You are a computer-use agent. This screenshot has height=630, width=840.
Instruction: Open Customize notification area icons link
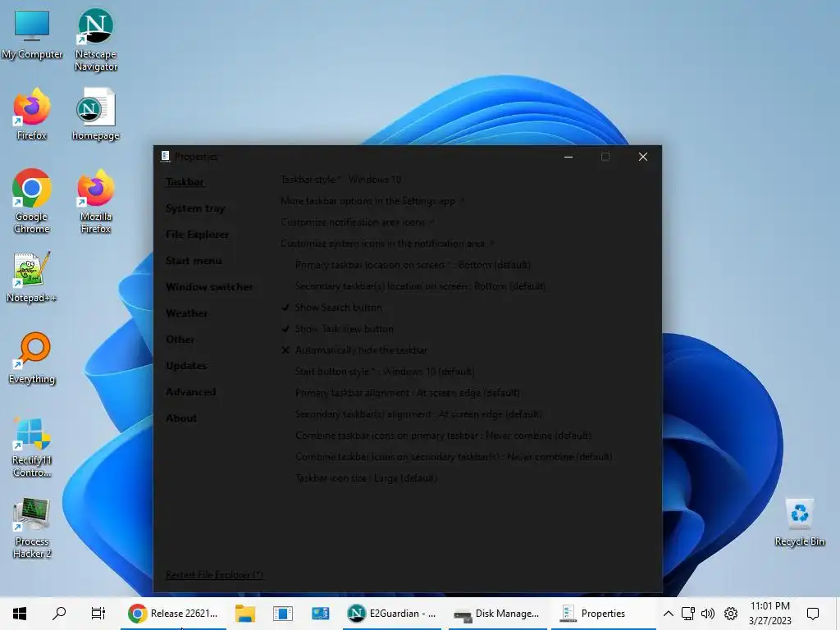tap(357, 222)
